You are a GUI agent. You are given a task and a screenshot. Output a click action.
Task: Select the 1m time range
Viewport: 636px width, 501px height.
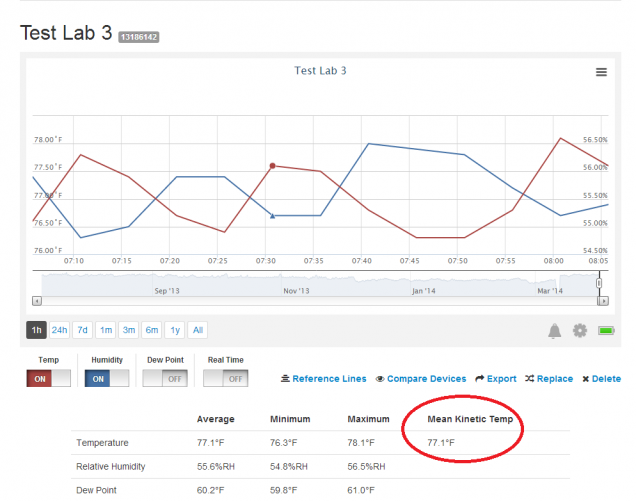(x=106, y=330)
